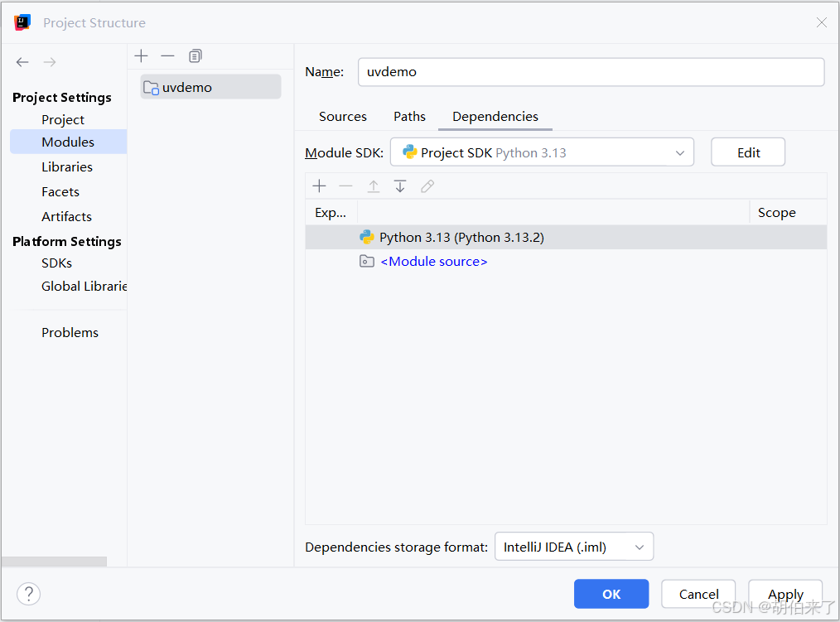Open Artifacts settings
This screenshot has height=622, width=840.
tap(67, 216)
